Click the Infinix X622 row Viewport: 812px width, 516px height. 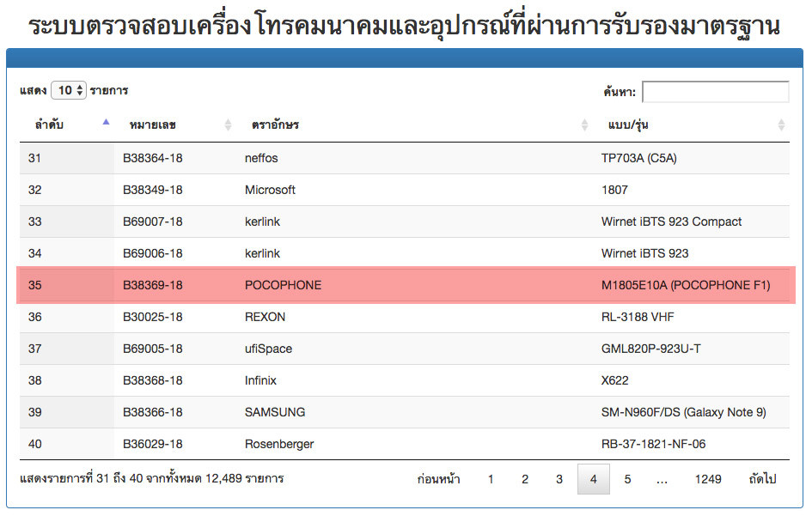406,380
